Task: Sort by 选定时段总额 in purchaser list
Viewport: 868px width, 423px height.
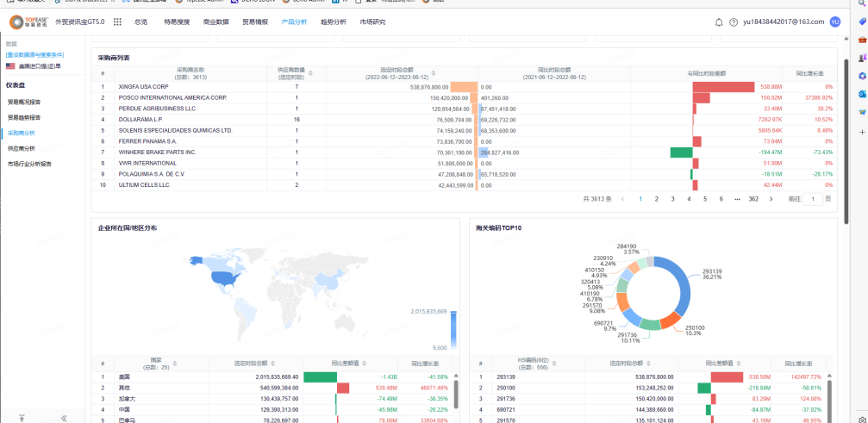Action: tap(434, 73)
